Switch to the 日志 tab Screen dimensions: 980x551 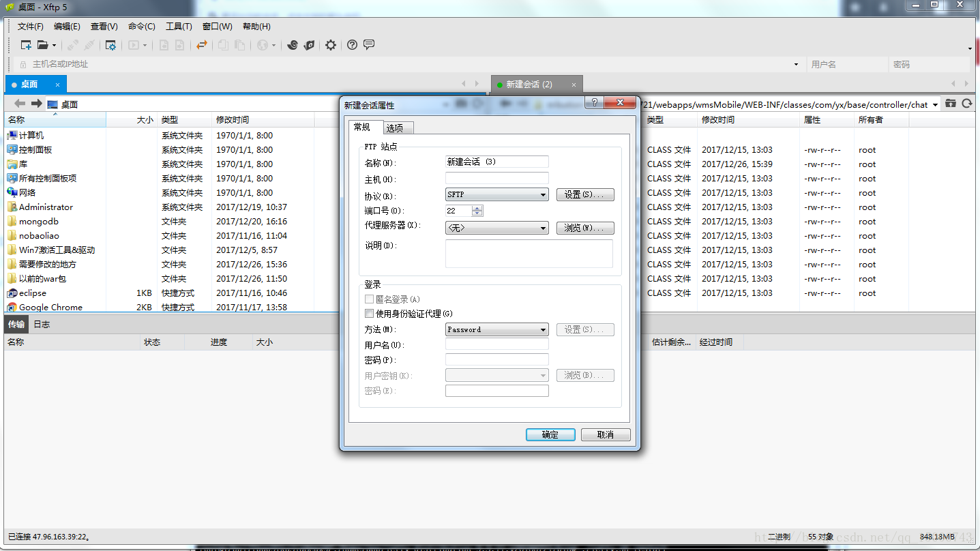pyautogui.click(x=42, y=324)
